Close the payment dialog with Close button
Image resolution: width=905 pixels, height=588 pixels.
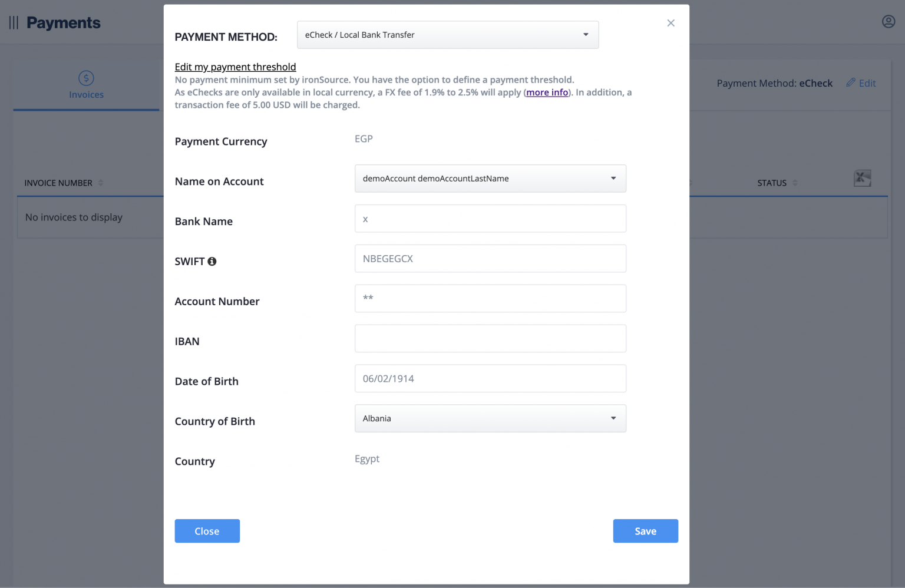[x=207, y=531]
